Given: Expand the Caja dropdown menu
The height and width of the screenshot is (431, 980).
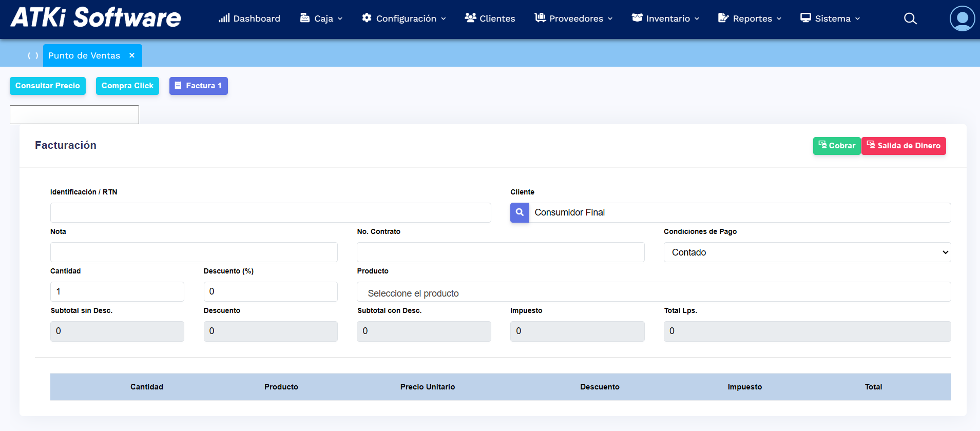Looking at the screenshot, I should click(x=321, y=18).
